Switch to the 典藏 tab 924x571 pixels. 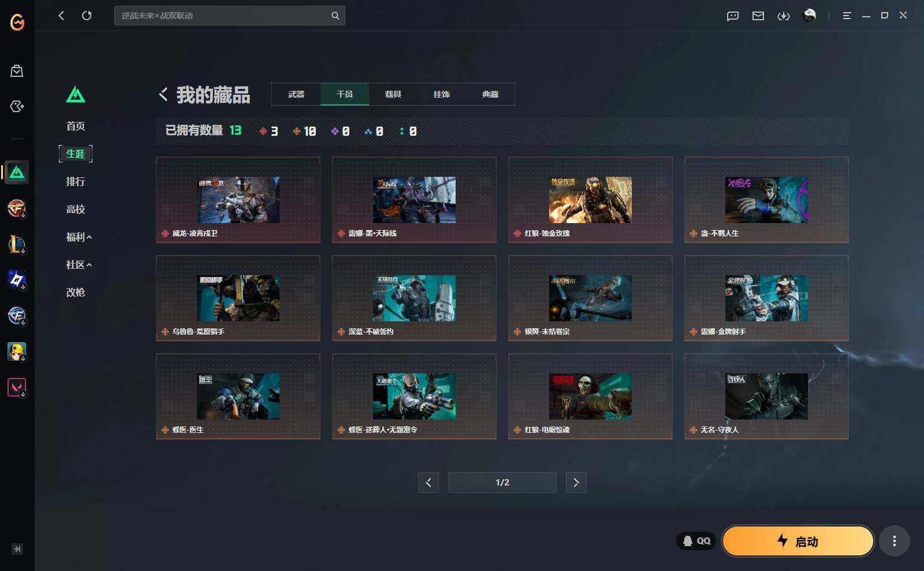pyautogui.click(x=490, y=94)
